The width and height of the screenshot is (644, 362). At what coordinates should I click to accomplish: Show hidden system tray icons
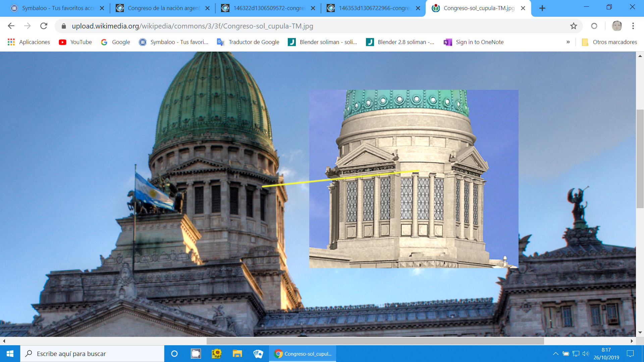555,354
